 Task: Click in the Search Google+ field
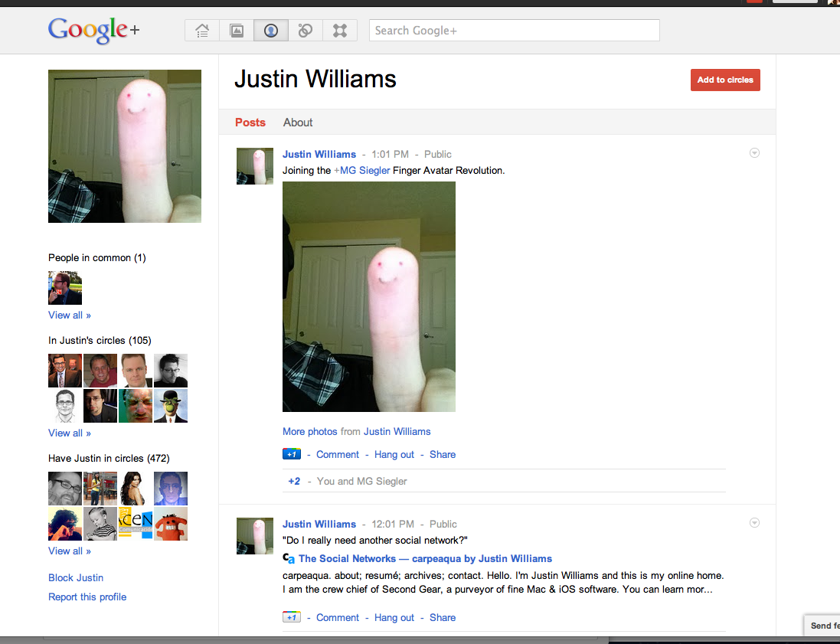tap(515, 31)
